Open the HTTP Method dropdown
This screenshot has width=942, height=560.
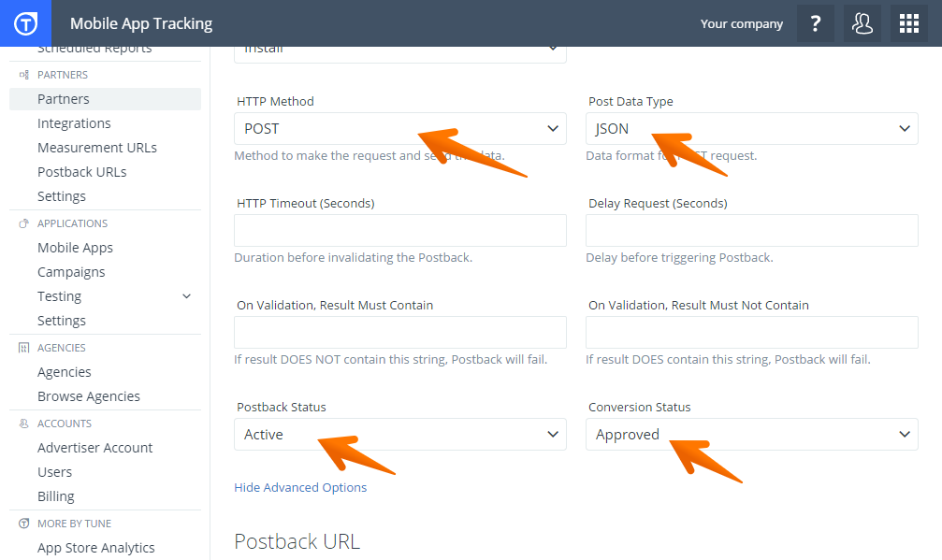coord(399,129)
